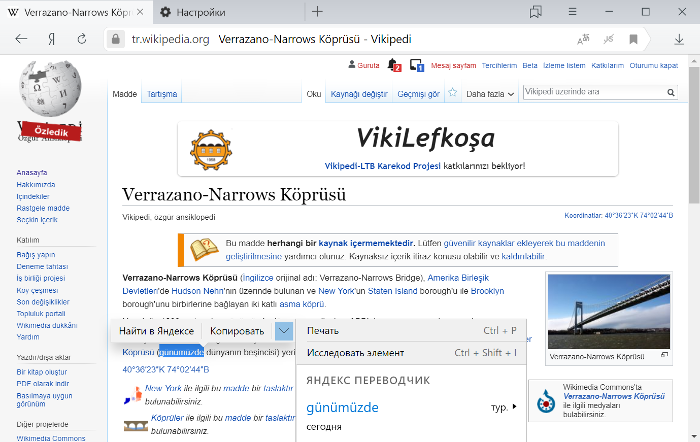This screenshot has height=442, width=700.
Task: Enlarge the bridge image via expand icon
Action: [x=664, y=355]
